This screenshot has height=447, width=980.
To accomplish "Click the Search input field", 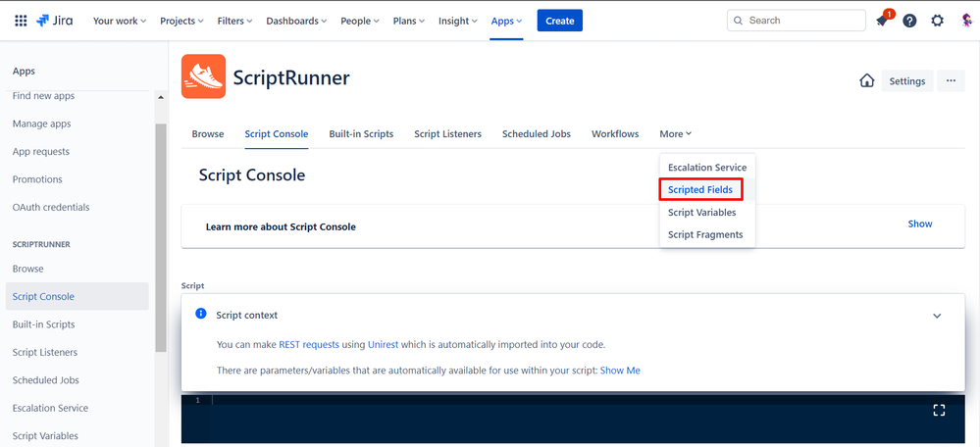I will click(x=797, y=20).
